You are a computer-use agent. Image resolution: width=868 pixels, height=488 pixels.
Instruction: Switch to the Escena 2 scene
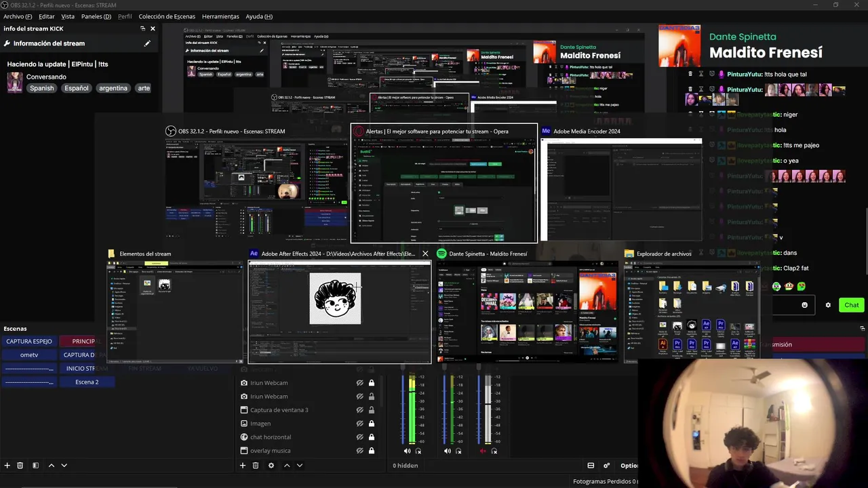click(x=87, y=382)
